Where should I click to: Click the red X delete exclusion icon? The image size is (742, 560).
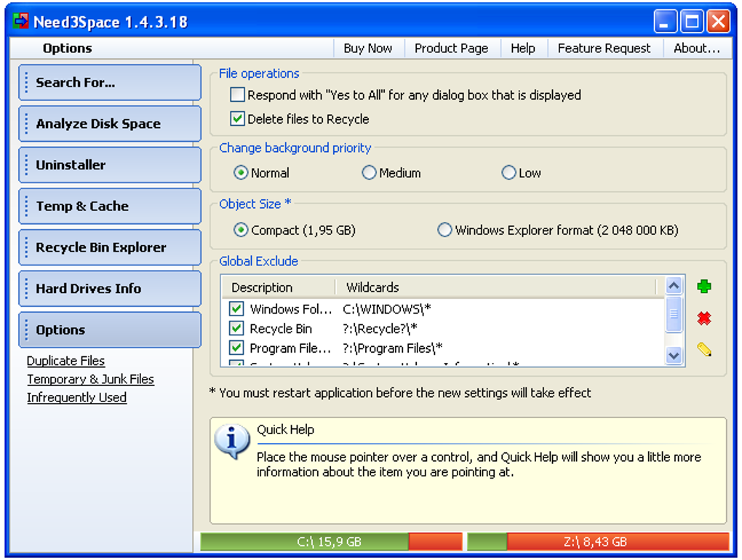pos(703,319)
